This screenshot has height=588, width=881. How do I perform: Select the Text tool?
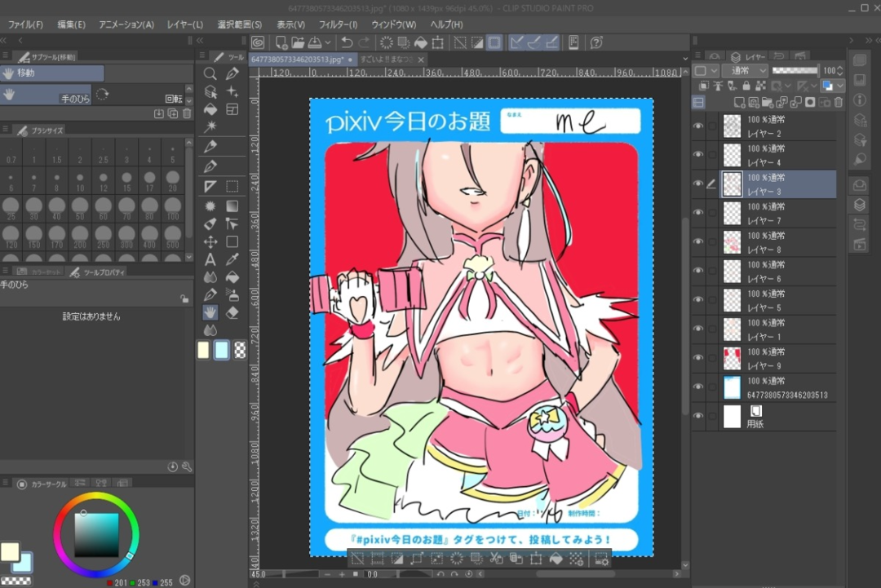(210, 259)
